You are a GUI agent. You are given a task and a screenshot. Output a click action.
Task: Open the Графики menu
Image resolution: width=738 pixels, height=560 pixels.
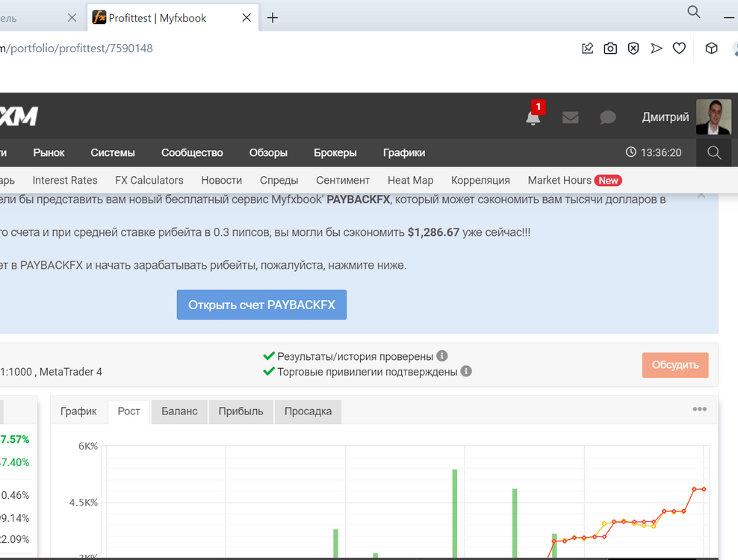[x=404, y=152]
